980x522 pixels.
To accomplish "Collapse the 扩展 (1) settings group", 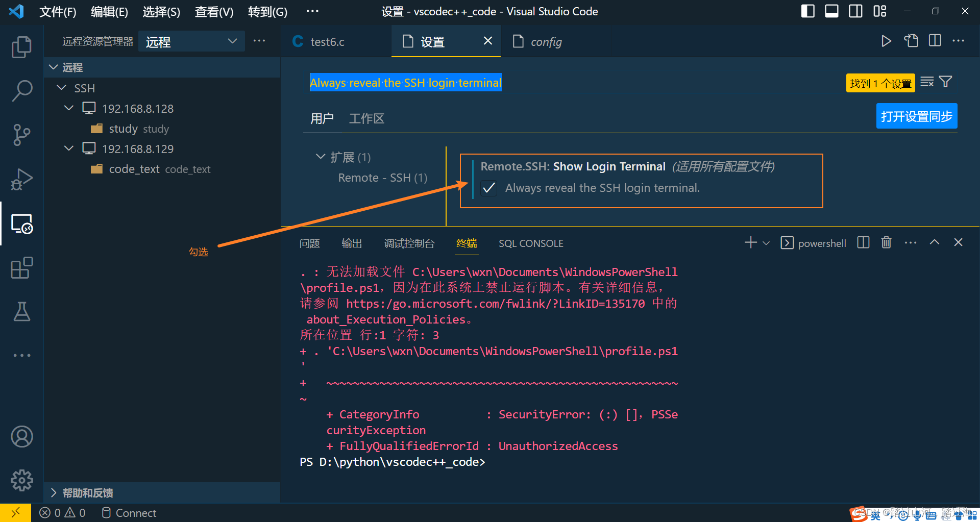I will click(x=321, y=157).
